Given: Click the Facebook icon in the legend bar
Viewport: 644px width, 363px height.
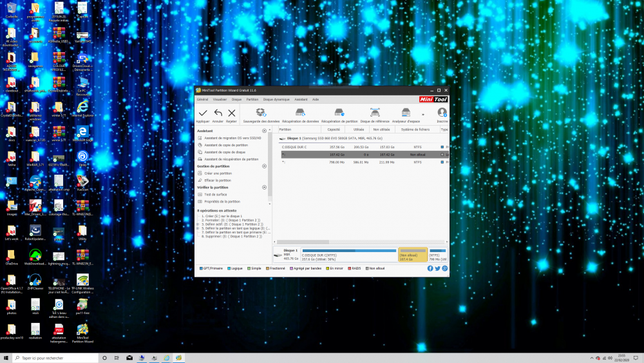Looking at the screenshot, I should [430, 268].
